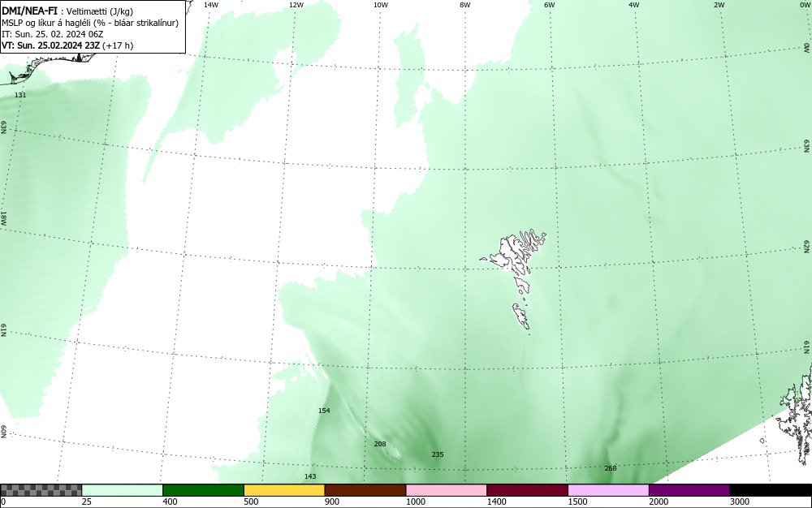Viewport: 812px width, 508px height.
Task: Select the pink 1000–1400 legend swatch
Action: click(447, 490)
